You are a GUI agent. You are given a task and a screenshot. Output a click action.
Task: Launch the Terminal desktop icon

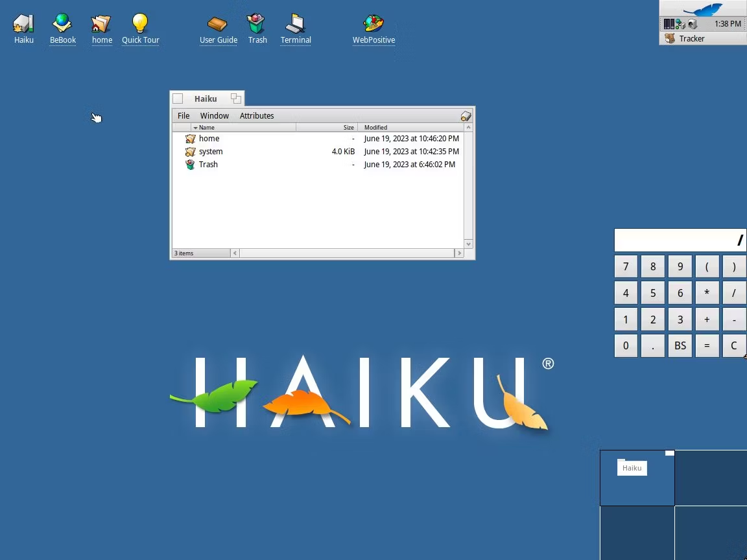(296, 23)
